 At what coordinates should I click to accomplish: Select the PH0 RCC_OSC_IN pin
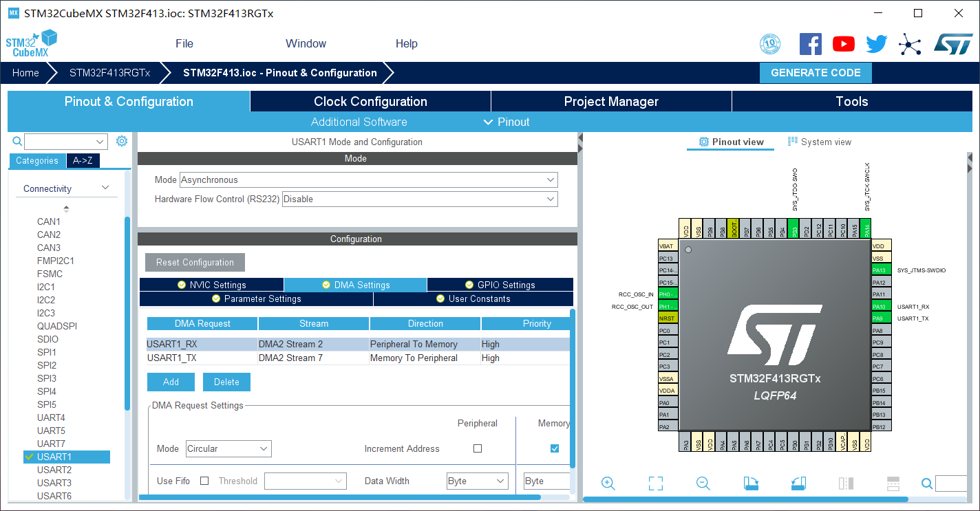click(x=668, y=294)
